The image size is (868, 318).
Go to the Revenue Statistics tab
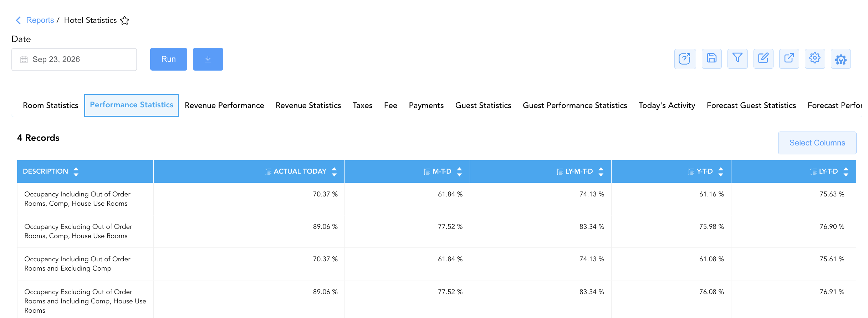(x=308, y=106)
